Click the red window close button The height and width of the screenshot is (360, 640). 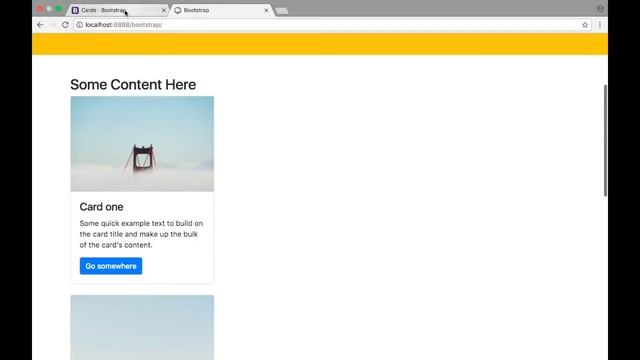[x=40, y=9]
